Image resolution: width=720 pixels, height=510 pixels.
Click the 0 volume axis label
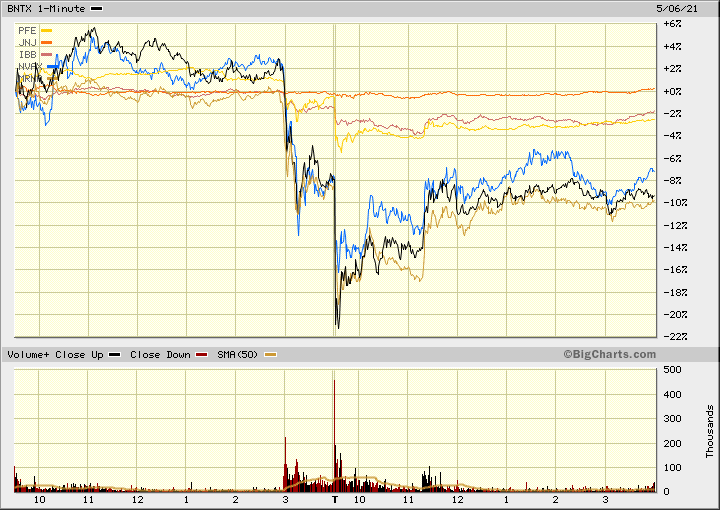(666, 491)
